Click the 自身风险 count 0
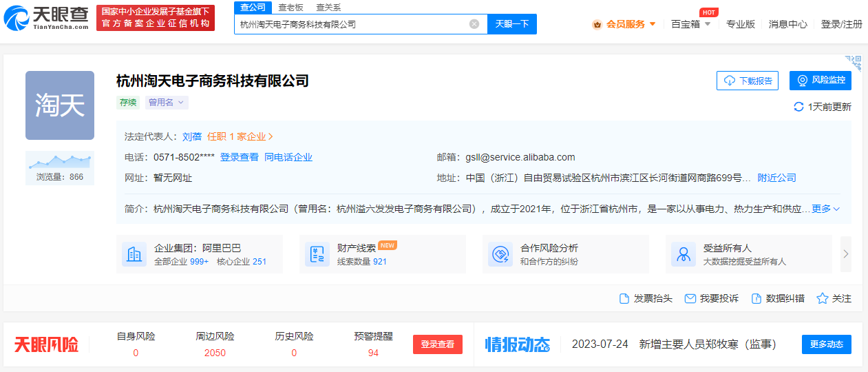Viewport: 868px width, 372px height. [x=136, y=353]
